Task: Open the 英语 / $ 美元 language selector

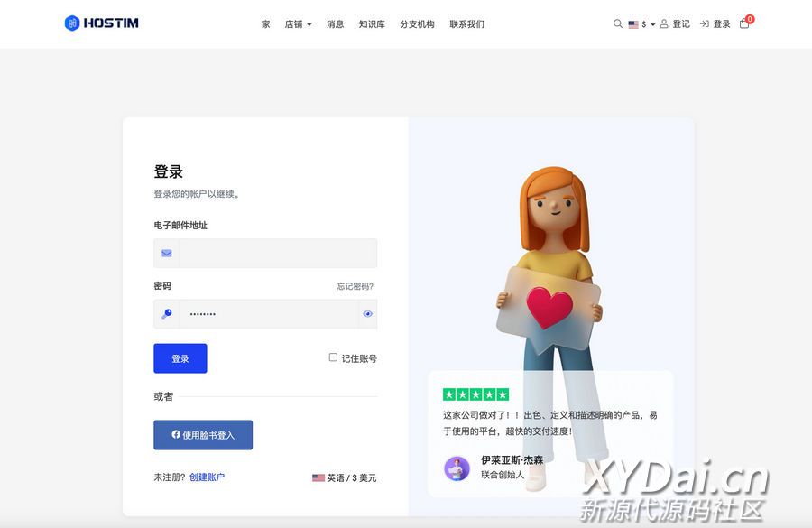Action: pos(344,477)
